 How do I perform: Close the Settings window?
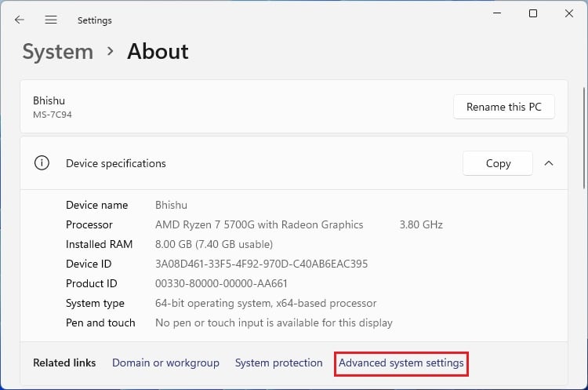pos(568,14)
